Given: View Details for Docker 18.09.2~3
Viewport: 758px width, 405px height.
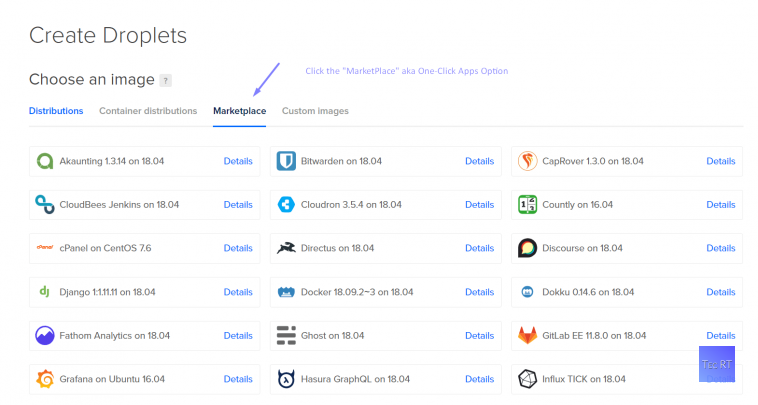Looking at the screenshot, I should point(480,292).
